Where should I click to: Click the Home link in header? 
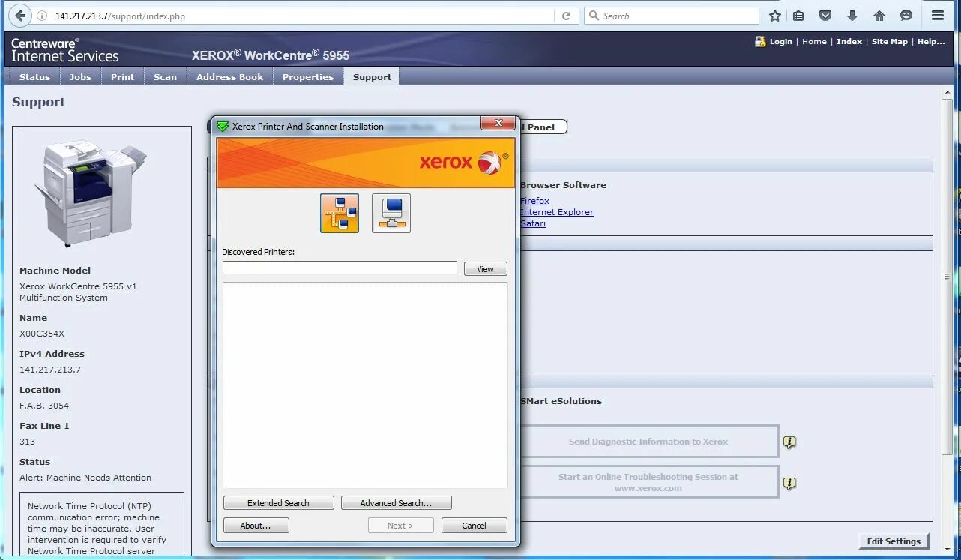tap(814, 42)
